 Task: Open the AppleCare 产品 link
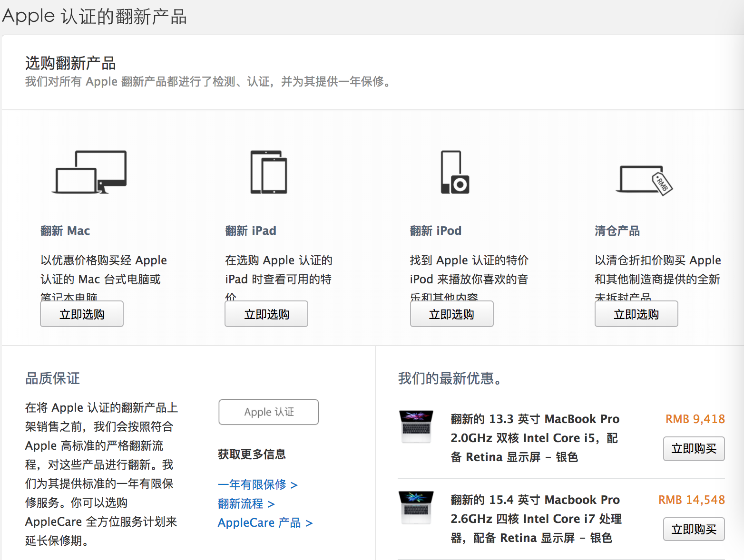click(x=265, y=522)
